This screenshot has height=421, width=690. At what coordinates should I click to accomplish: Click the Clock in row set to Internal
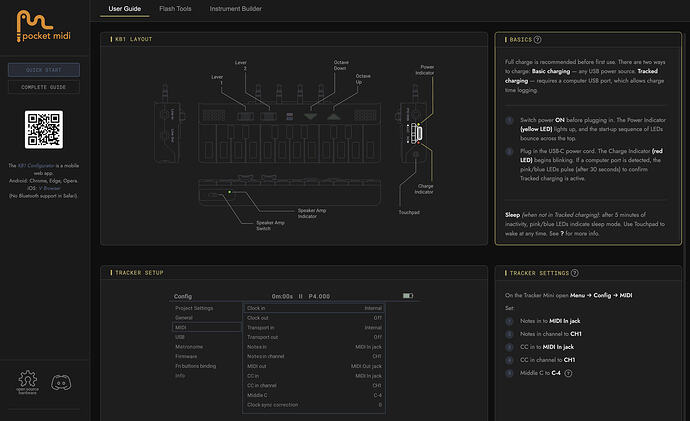pos(314,308)
